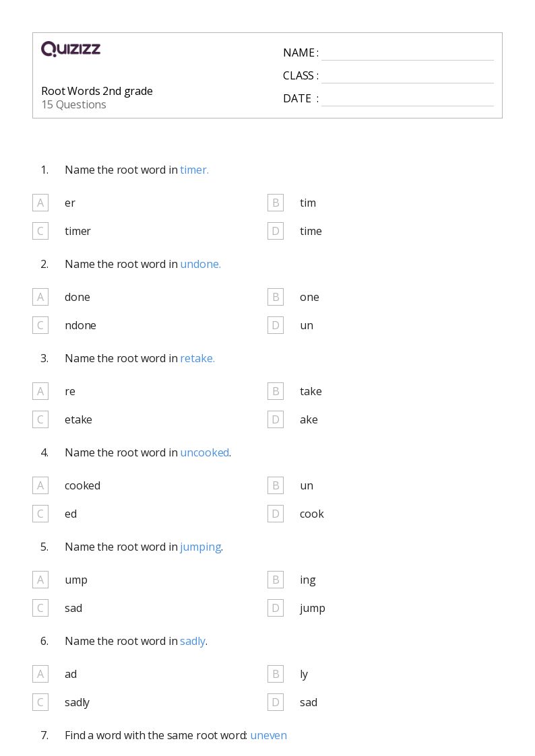Screen dimensions: 535x756
Task: Click the Quizizz logo
Action: (71, 48)
